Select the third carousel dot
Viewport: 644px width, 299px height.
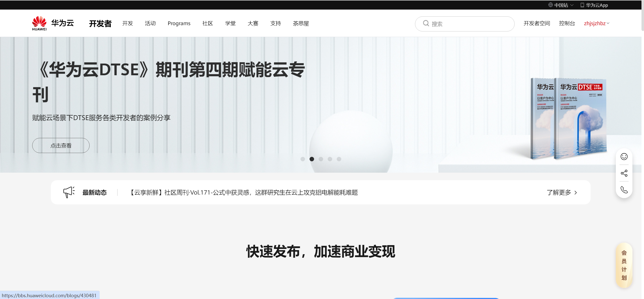[x=321, y=159]
